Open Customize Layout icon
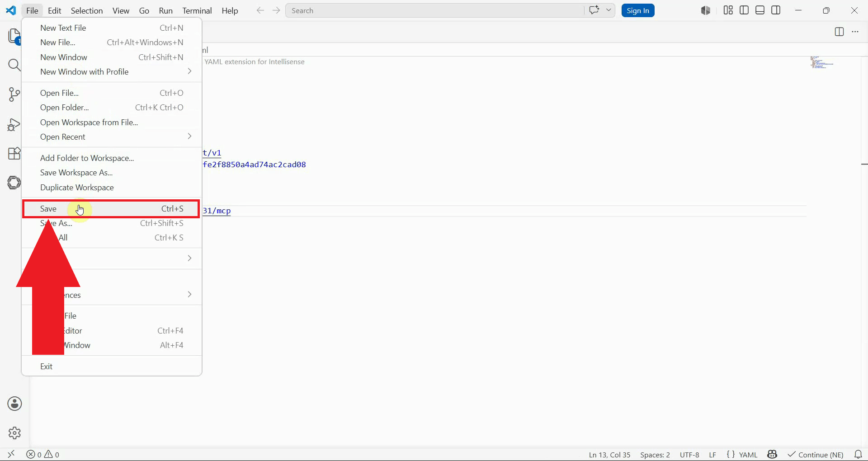The height and width of the screenshot is (461, 868). pos(728,10)
